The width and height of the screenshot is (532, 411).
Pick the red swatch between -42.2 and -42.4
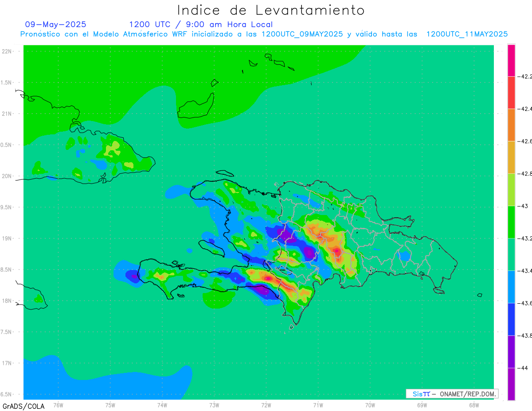[x=511, y=92]
